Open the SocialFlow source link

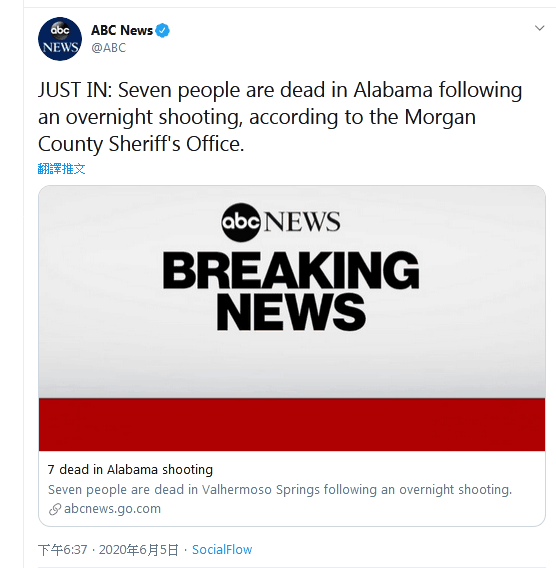(x=222, y=550)
